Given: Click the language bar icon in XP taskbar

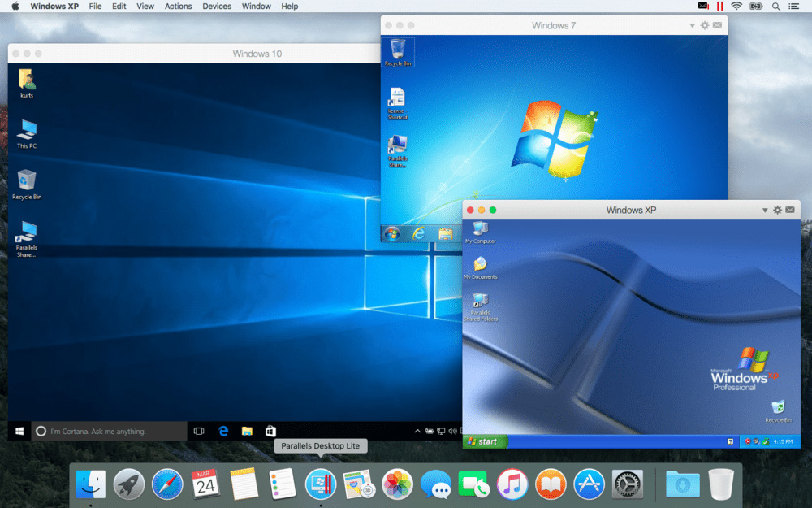Looking at the screenshot, I should (x=730, y=441).
